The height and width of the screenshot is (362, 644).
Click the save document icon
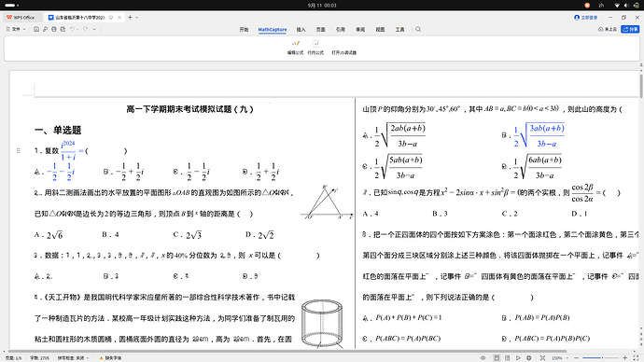pos(36,29)
